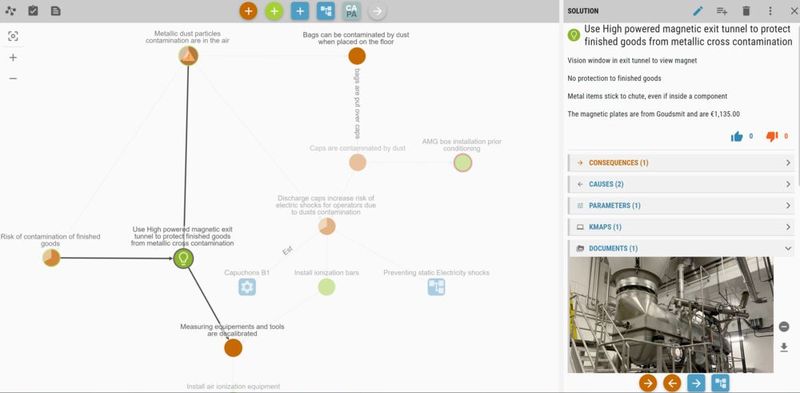The height and width of the screenshot is (393, 800).
Task: Select Bags can be contaminated node
Action: [x=357, y=56]
